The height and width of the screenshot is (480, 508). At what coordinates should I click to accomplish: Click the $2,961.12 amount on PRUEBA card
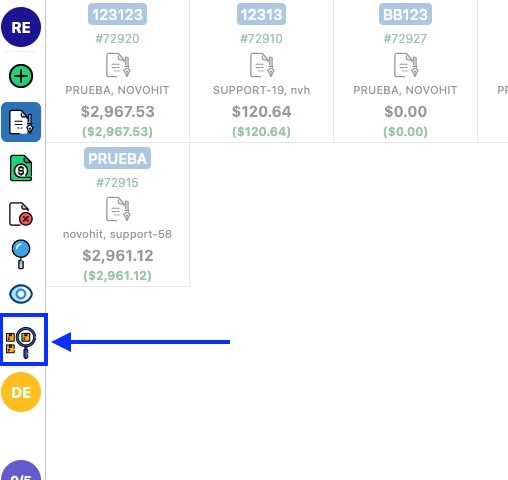[x=118, y=256]
